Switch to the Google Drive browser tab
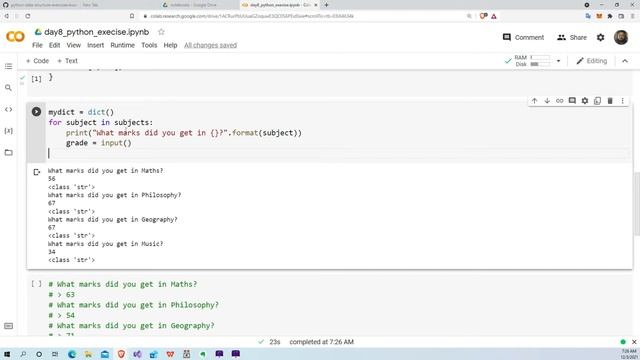 click(190, 5)
